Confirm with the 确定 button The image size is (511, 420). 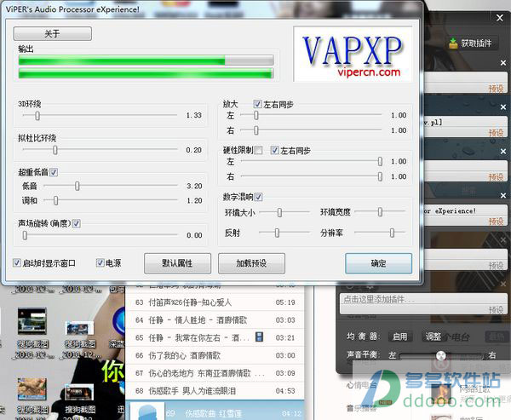(379, 263)
